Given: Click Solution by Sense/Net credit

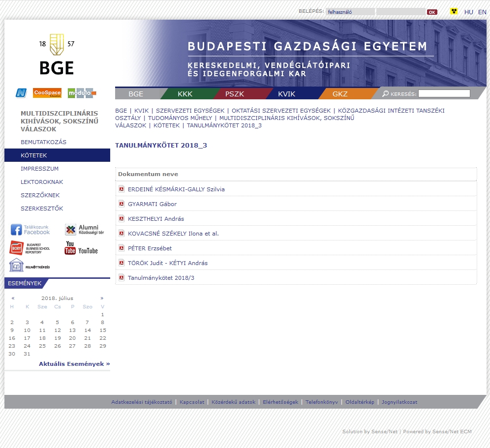Looking at the screenshot, I should click(x=370, y=431).
